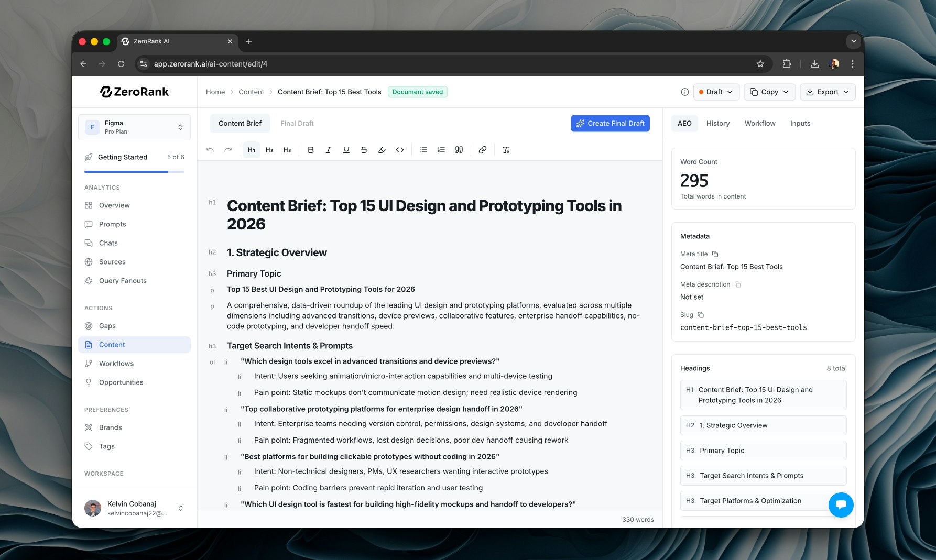Image resolution: width=936 pixels, height=560 pixels.
Task: Go to Content breadcrumb
Action: [x=252, y=92]
